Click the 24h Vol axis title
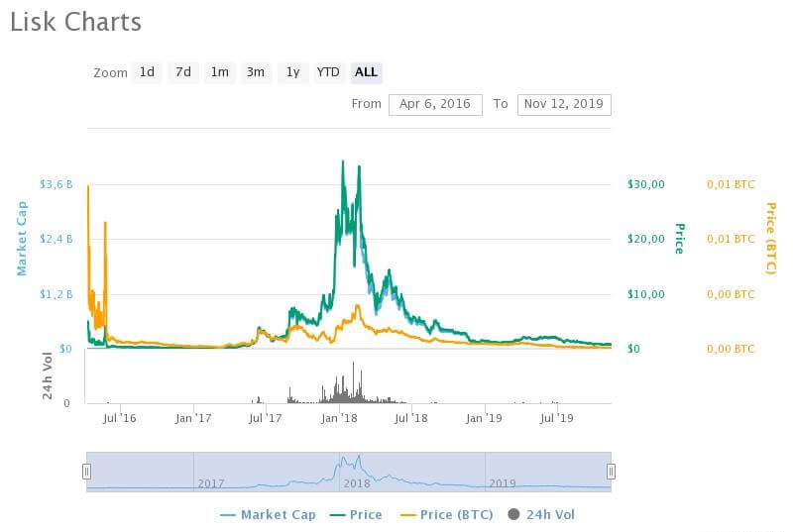This screenshot has width=793, height=532. click(x=48, y=375)
